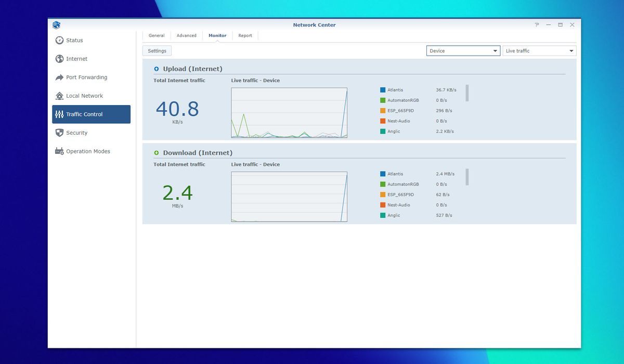
Task: Click the Download live traffic graph
Action: (289, 197)
